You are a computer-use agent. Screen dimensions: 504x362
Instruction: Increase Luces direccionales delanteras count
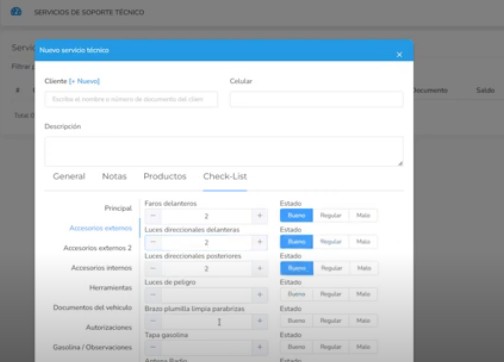[x=260, y=242]
